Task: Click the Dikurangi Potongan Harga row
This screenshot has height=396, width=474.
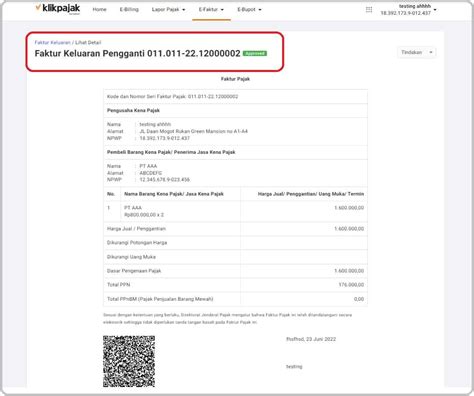Action: point(235,243)
